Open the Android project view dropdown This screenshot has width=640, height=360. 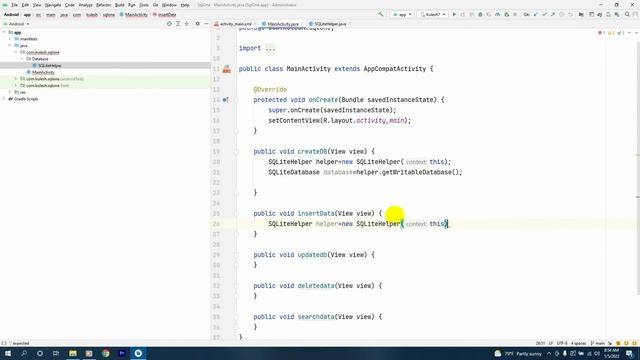tap(16, 24)
